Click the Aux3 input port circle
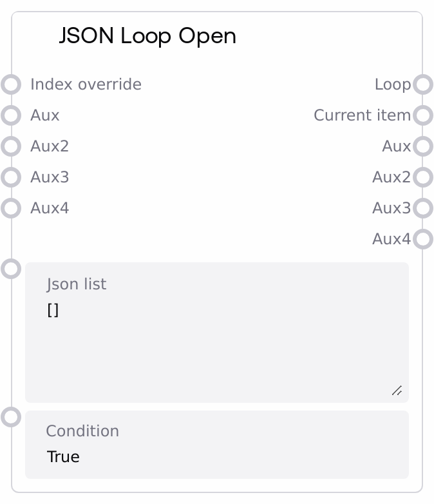This screenshot has width=434, height=504. [x=11, y=177]
